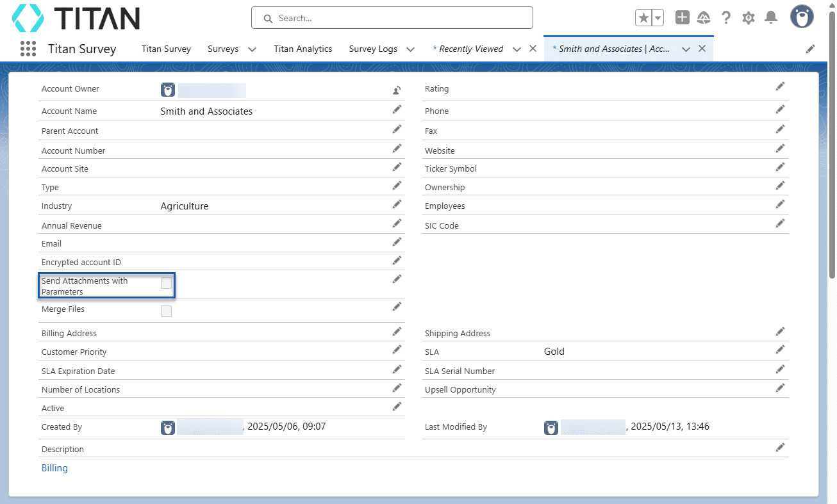Open the Billing link
The height and width of the screenshot is (504, 837).
54,468
